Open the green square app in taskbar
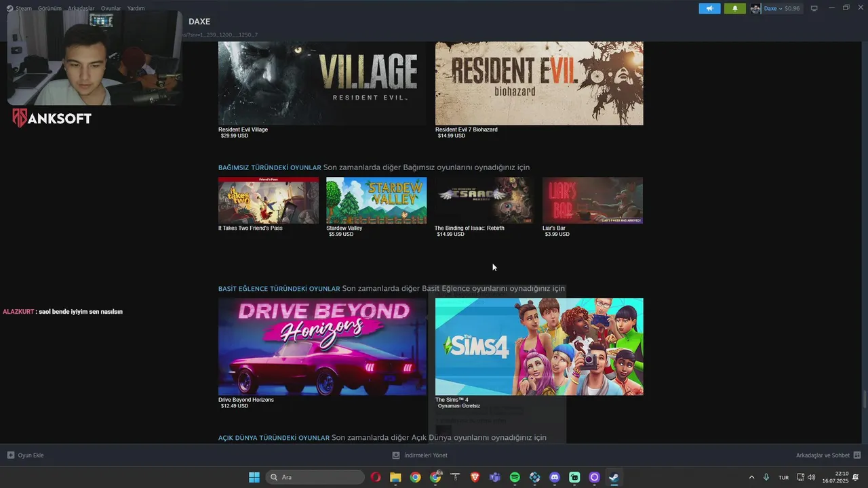The height and width of the screenshot is (488, 868). pyautogui.click(x=574, y=477)
